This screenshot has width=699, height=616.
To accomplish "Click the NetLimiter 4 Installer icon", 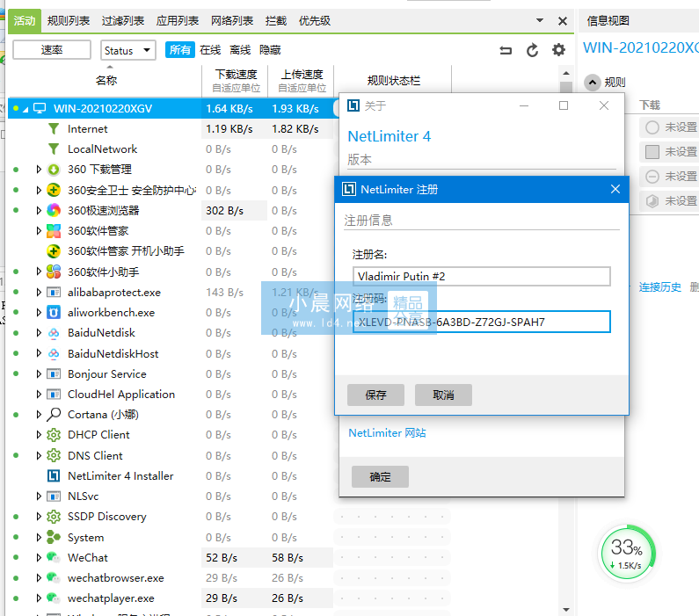I will [54, 475].
